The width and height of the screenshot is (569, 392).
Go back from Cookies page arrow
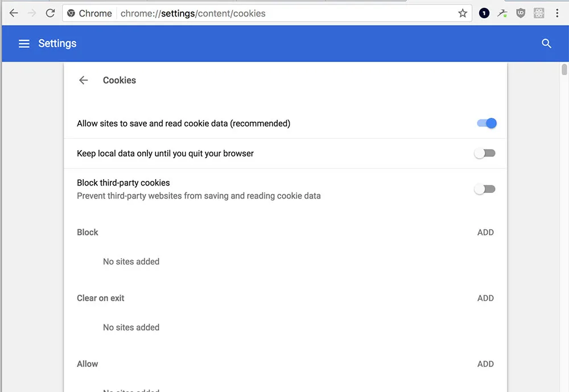84,80
